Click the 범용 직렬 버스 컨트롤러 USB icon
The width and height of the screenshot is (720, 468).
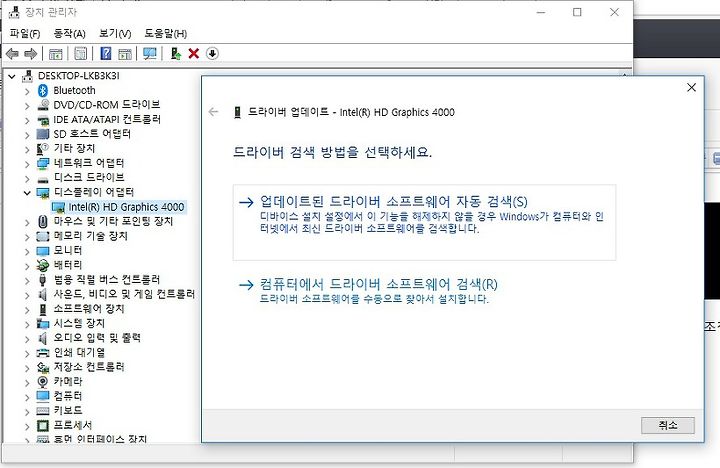[43, 280]
